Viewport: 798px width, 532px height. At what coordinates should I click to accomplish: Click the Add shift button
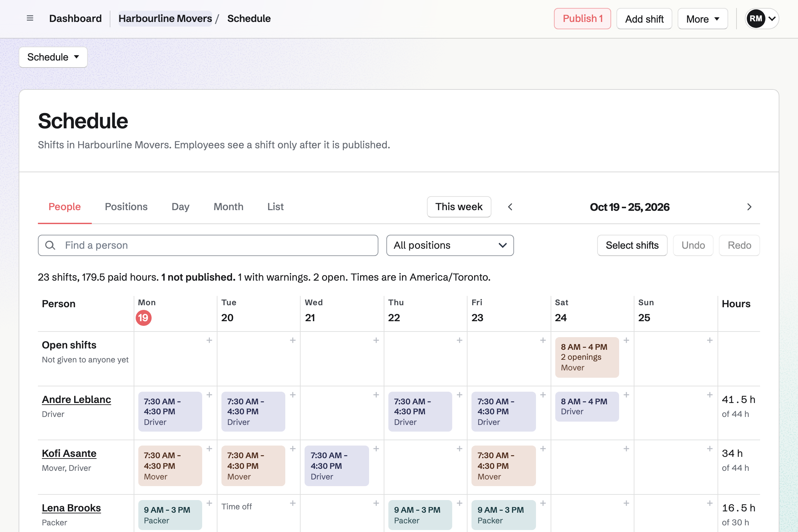644,19
